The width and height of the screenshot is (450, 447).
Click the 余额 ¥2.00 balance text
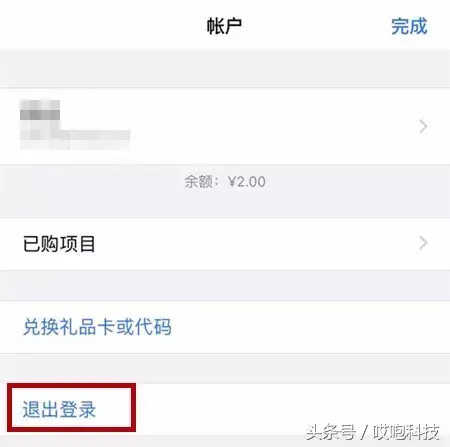point(225,182)
